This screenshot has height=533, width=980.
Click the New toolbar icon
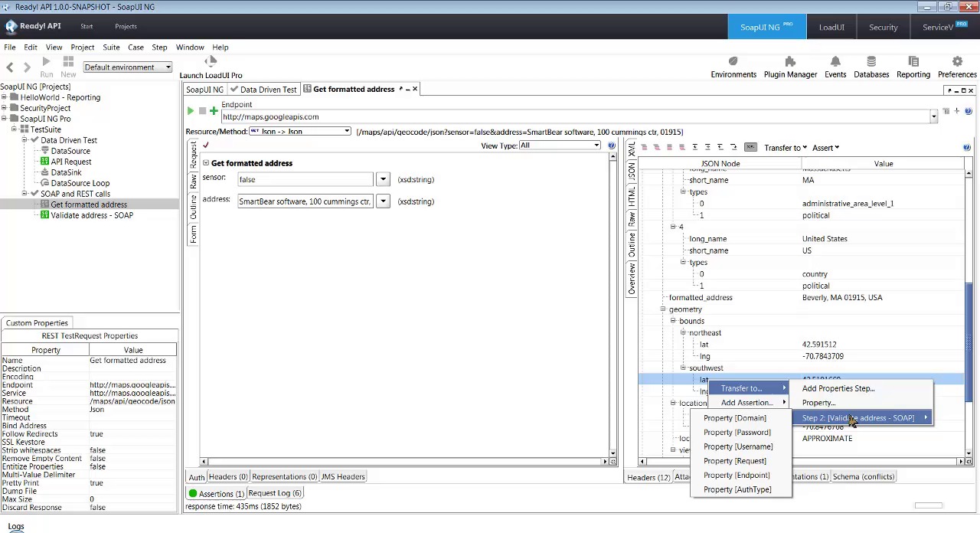click(68, 67)
